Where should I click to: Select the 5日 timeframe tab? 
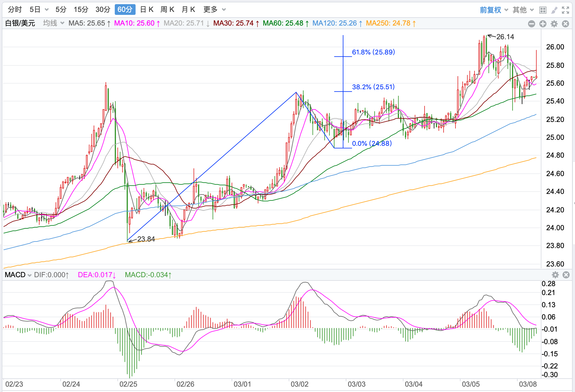tap(35, 10)
